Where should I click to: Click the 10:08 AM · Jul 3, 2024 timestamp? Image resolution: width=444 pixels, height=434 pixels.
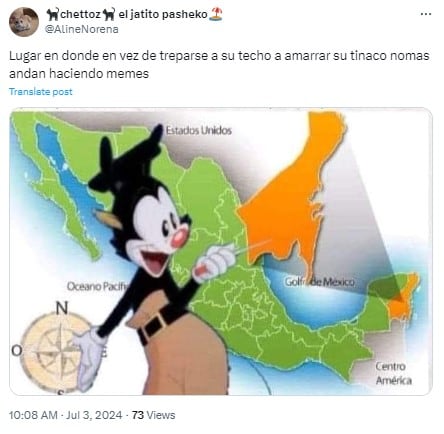pyautogui.click(x=65, y=415)
